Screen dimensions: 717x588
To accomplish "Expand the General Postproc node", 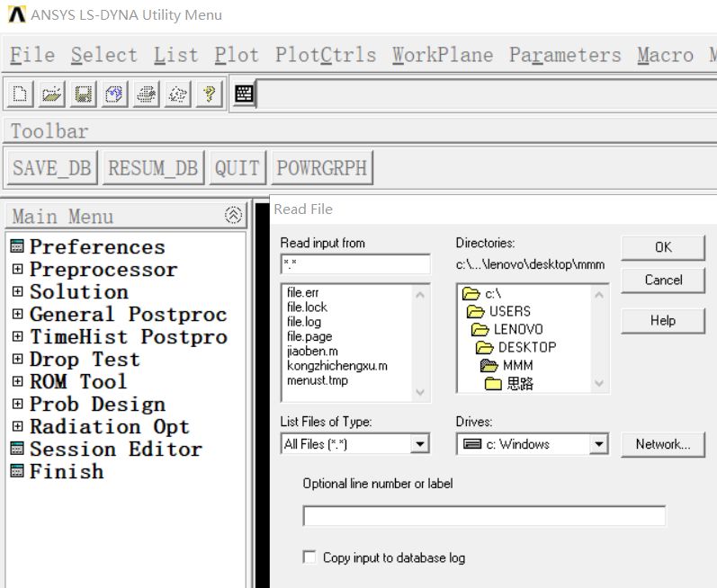I will [x=17, y=314].
